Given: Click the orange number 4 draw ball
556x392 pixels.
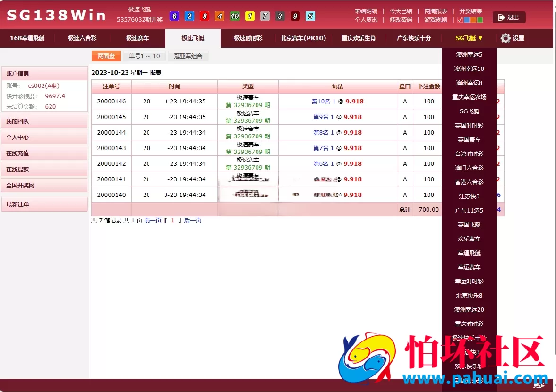Looking at the screenshot, I should [220, 17].
